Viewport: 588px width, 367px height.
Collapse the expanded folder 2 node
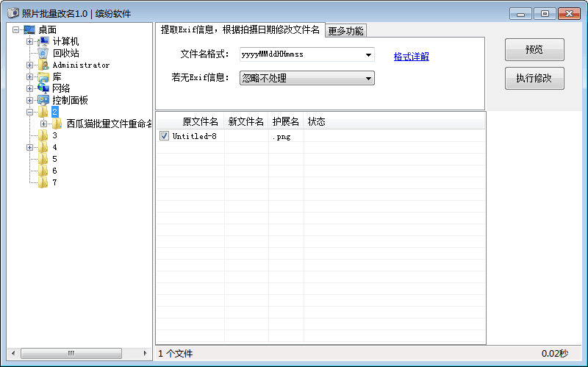tap(30, 112)
